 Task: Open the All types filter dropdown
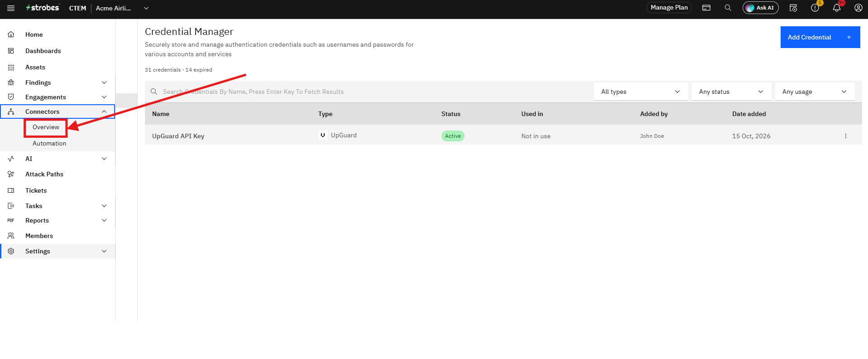coord(641,92)
